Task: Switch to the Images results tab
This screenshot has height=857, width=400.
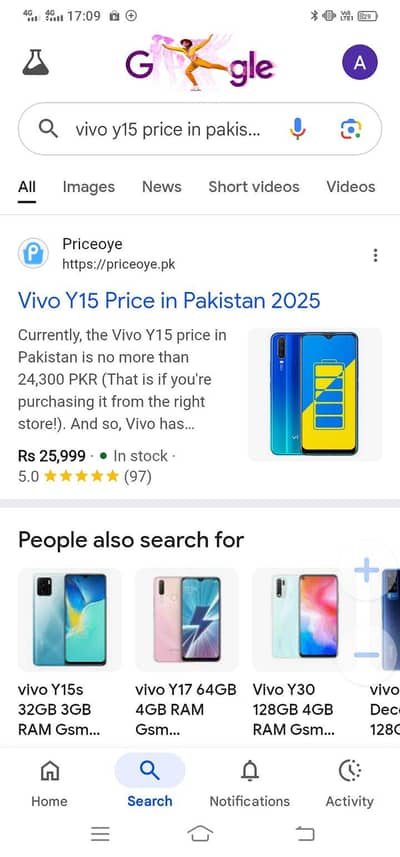Action: [x=89, y=187]
